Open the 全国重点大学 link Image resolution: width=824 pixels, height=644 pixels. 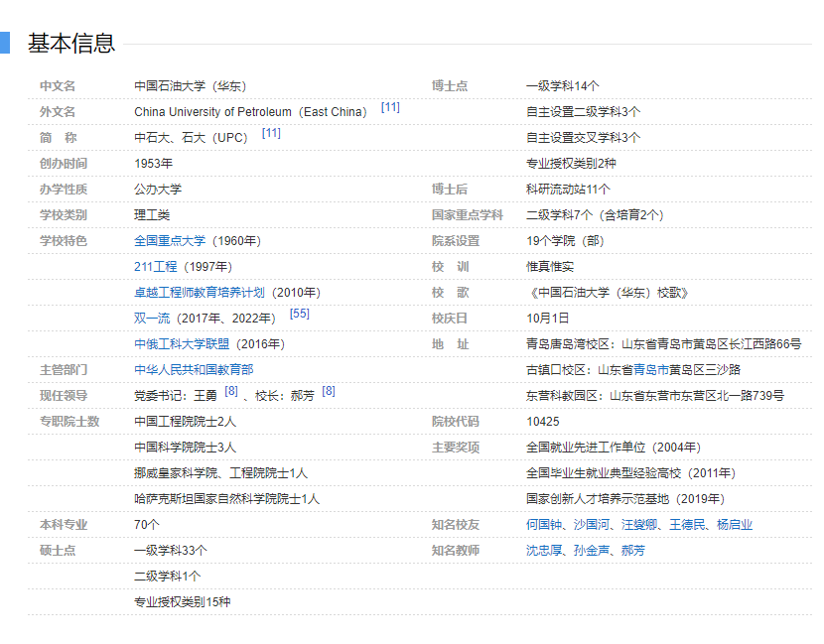click(x=170, y=241)
